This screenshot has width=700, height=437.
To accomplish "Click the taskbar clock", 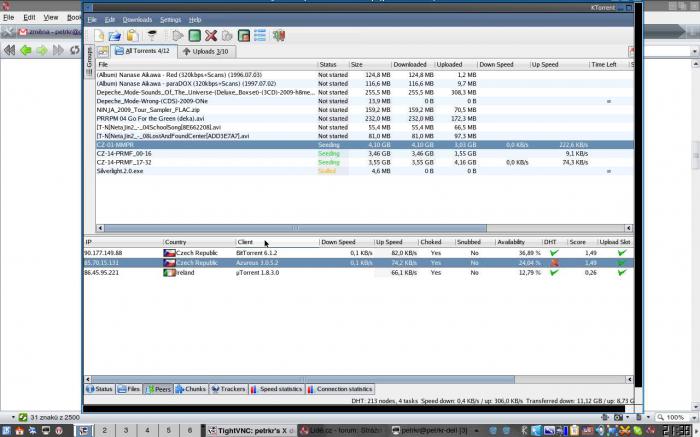I will (677, 430).
